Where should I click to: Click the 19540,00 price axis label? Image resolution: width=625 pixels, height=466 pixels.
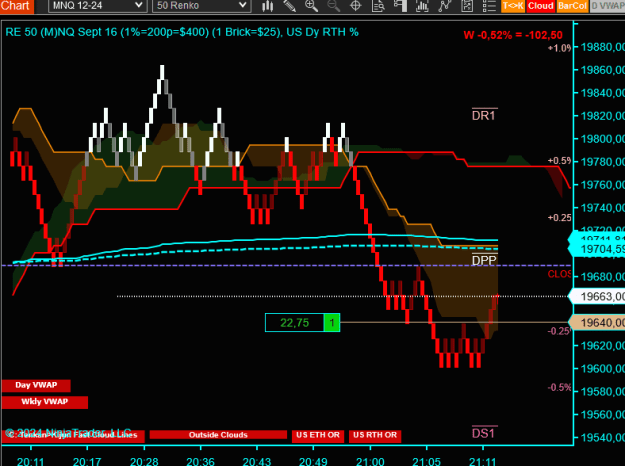(x=603, y=438)
